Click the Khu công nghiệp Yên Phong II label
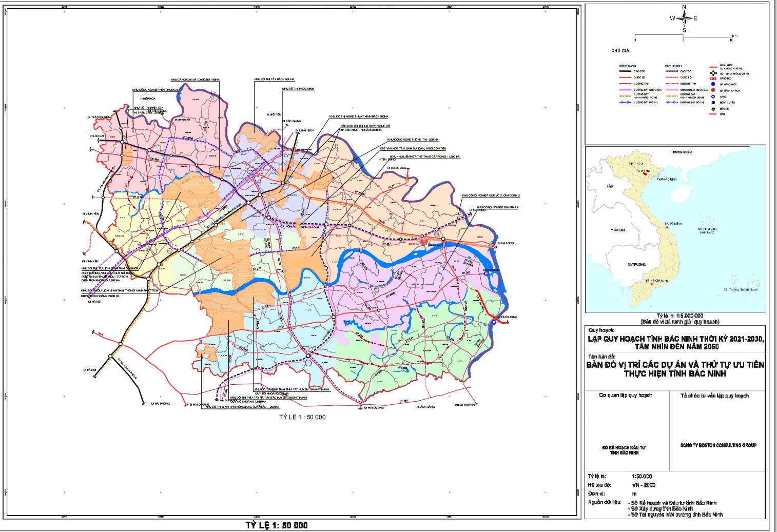 pyautogui.click(x=155, y=90)
